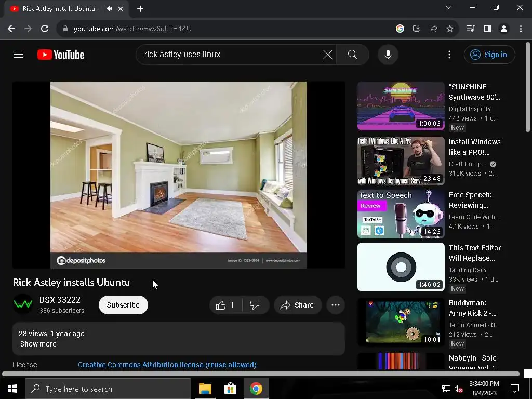Open more actions ellipsis under video
Screen dimensions: 532x399
click(x=336, y=305)
